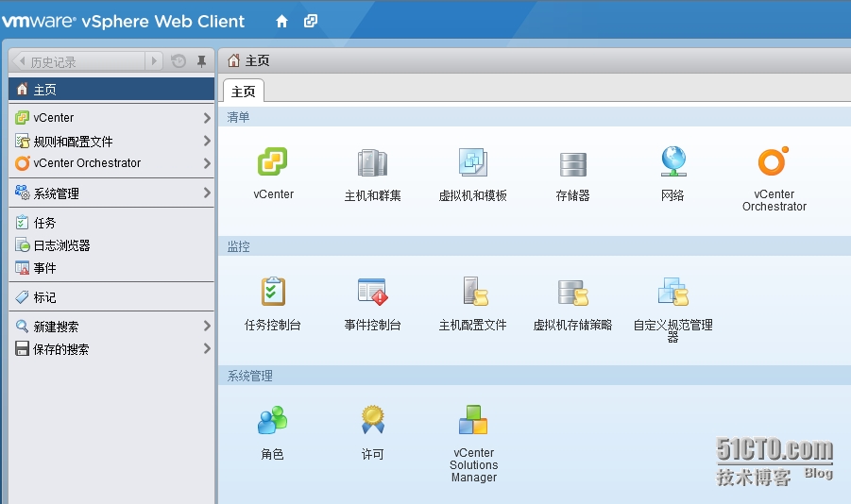Open the vCenter inventory icon in the 清单 section

[272, 161]
